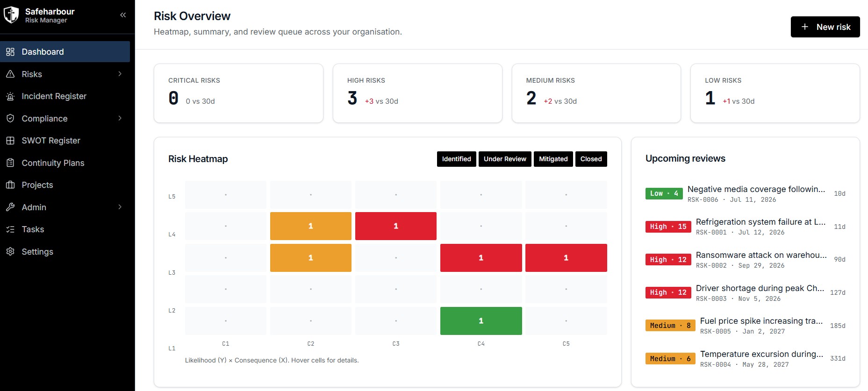Click the Incident Register siren icon
Image resolution: width=868 pixels, height=391 pixels.
[10, 96]
